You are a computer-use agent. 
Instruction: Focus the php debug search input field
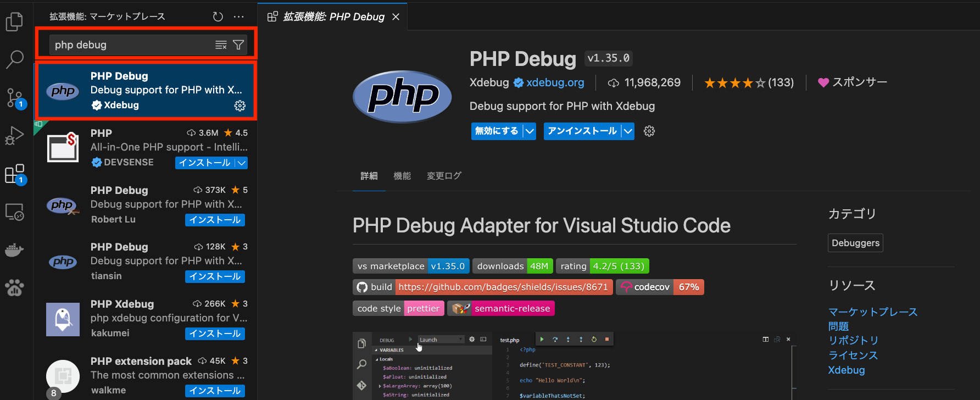132,45
